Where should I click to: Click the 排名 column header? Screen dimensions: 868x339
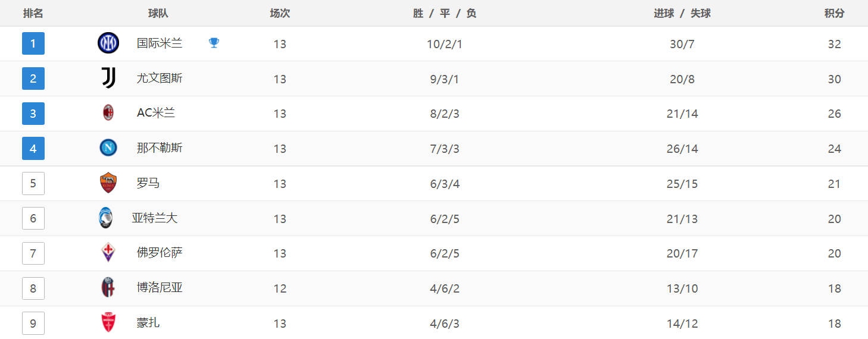(x=33, y=13)
